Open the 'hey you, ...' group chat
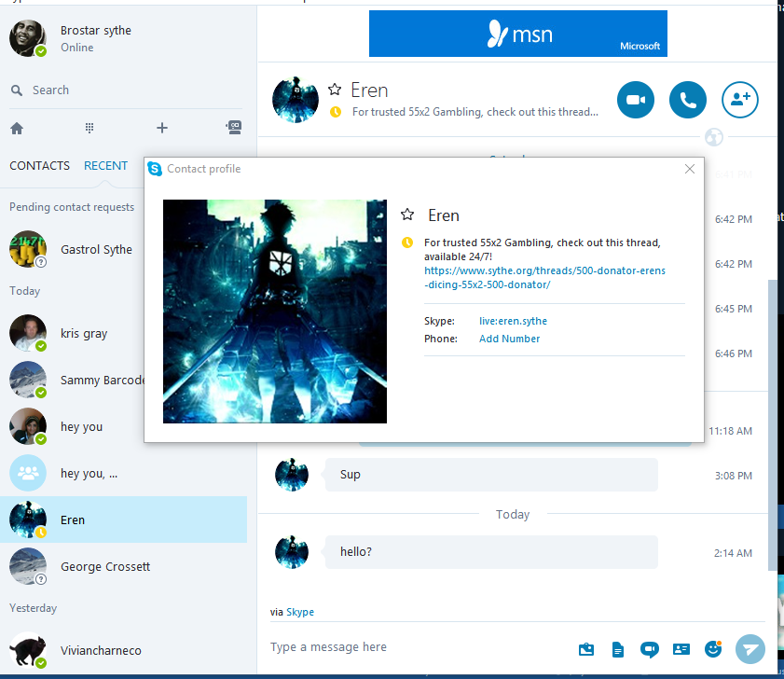Image resolution: width=784 pixels, height=679 pixels. tap(123, 473)
